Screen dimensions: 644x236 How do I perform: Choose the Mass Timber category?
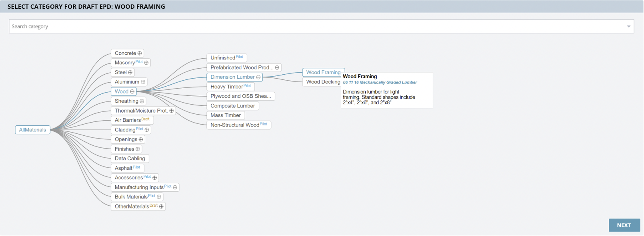(226, 115)
